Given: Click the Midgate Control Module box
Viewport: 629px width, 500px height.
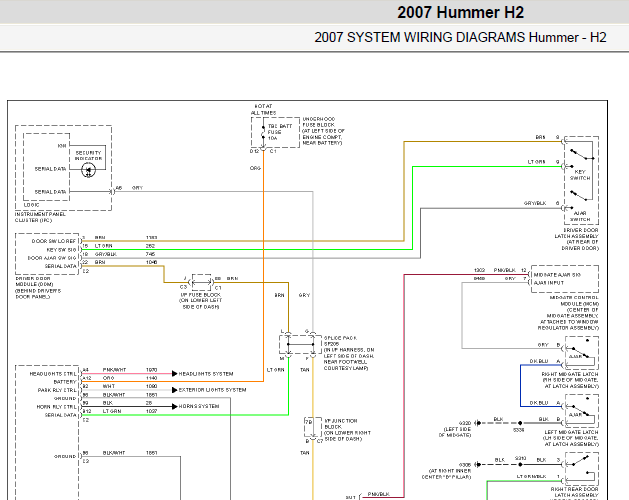Looking at the screenshot, I should click(565, 279).
